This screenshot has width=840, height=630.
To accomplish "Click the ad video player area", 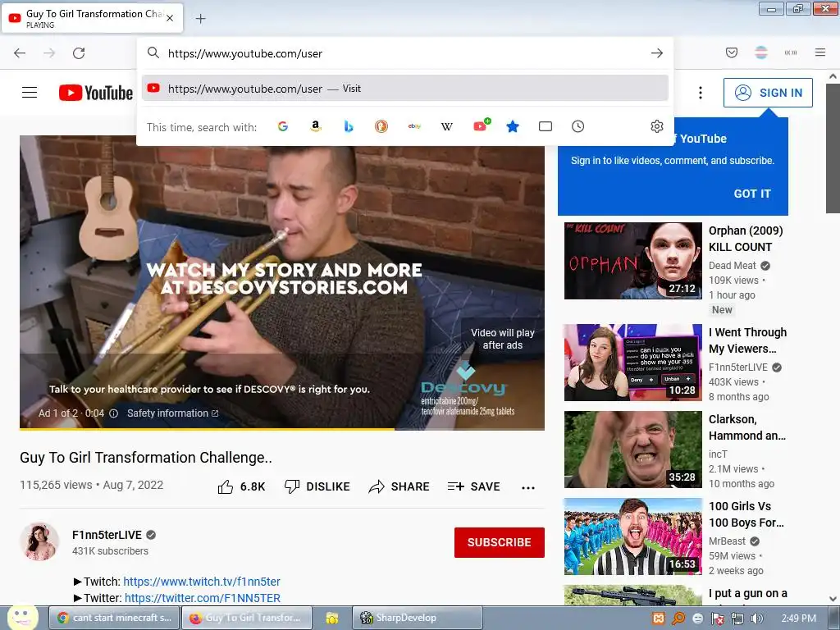I will pyautogui.click(x=282, y=281).
